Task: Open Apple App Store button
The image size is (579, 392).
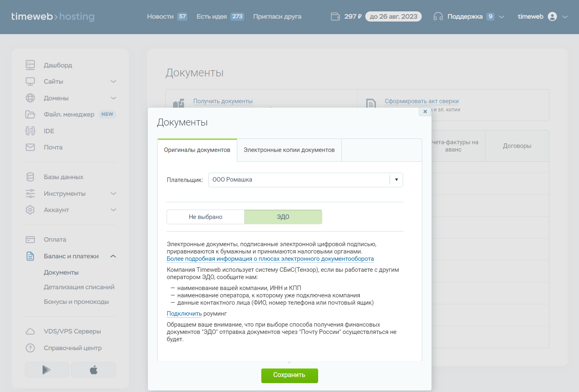Action: tap(93, 370)
